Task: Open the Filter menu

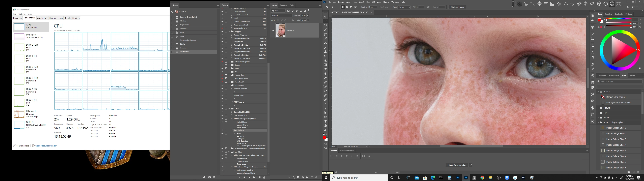Action: click(368, 2)
